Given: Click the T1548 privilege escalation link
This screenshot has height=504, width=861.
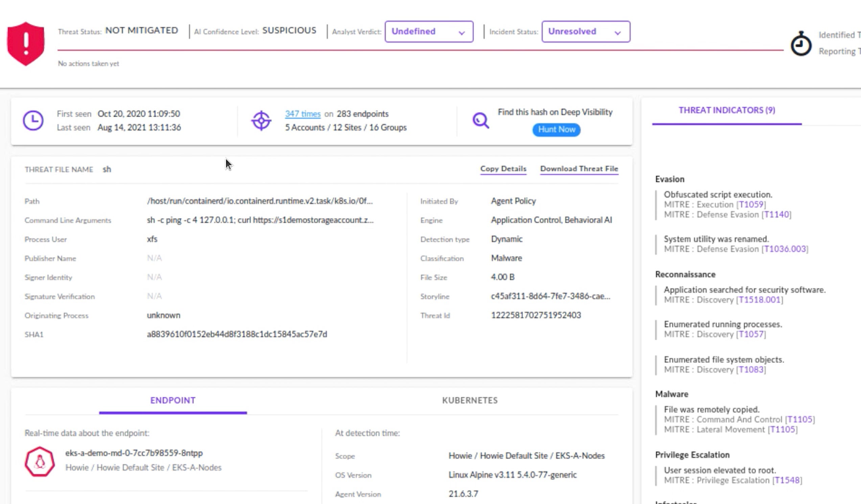Looking at the screenshot, I should coord(787,480).
